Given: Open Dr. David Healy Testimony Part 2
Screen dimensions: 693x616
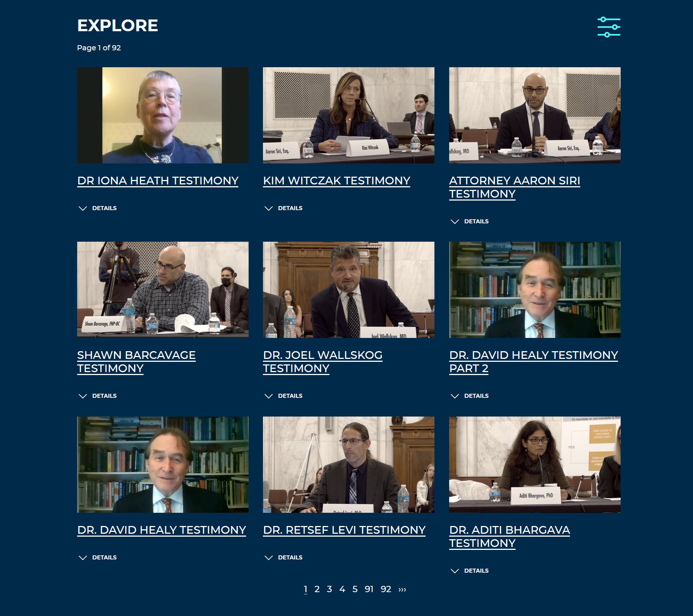Looking at the screenshot, I should tap(534, 362).
